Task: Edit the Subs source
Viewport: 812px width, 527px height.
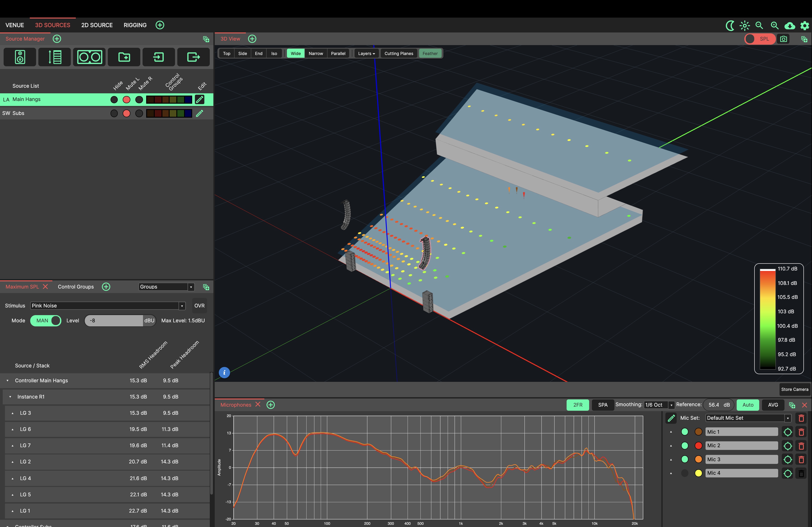Action: point(200,113)
